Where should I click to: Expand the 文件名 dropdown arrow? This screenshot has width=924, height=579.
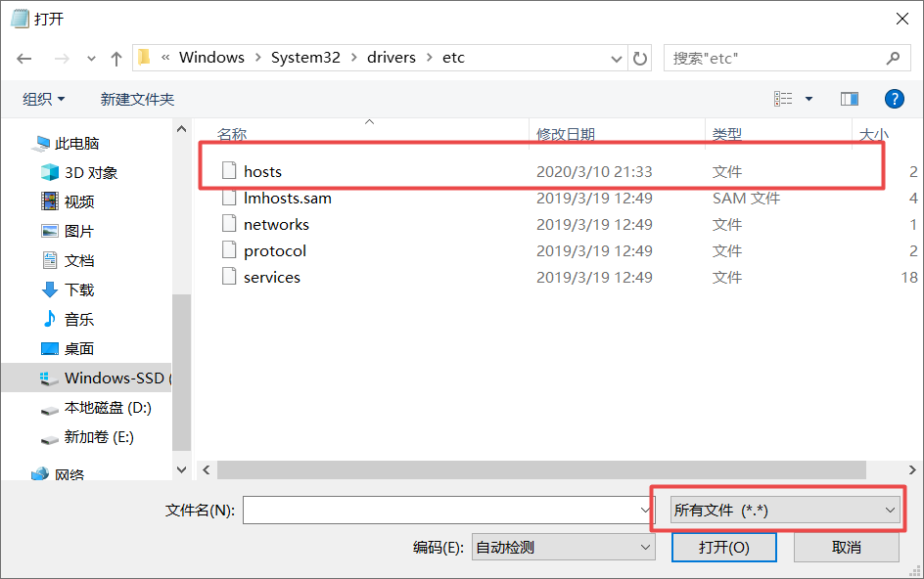click(x=645, y=511)
